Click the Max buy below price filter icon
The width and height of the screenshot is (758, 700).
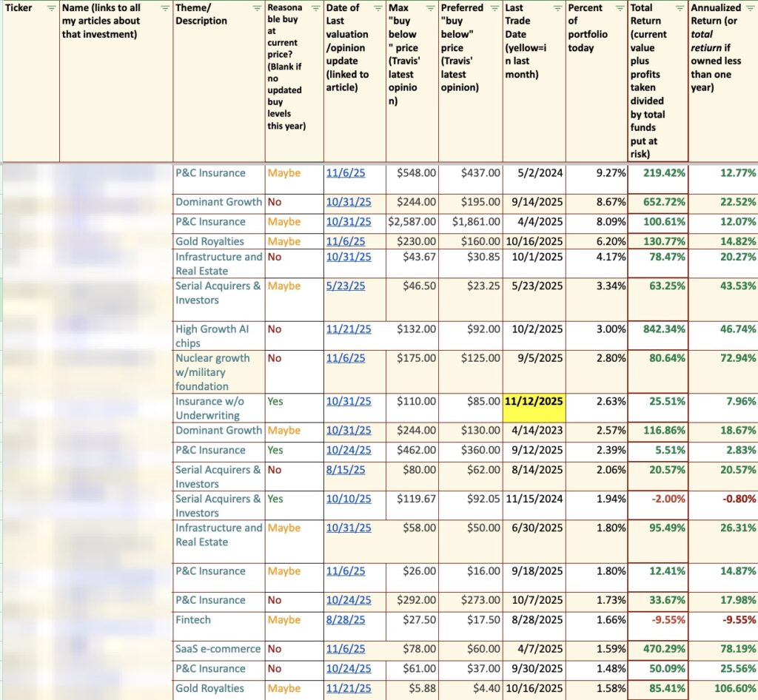click(x=429, y=8)
